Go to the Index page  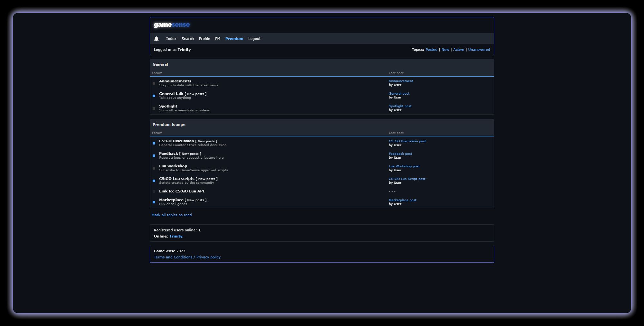pyautogui.click(x=171, y=39)
